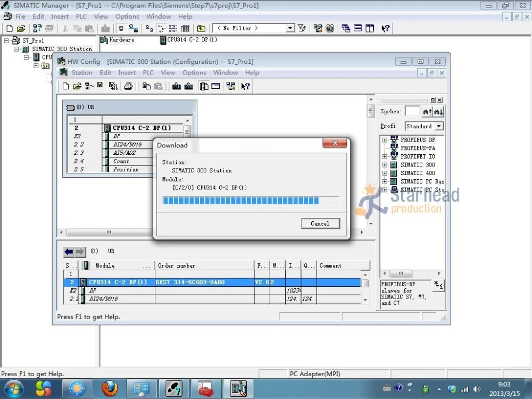Open PLC menu in SIMATIC Manager
Screen dimensions: 532x399
click(81, 16)
